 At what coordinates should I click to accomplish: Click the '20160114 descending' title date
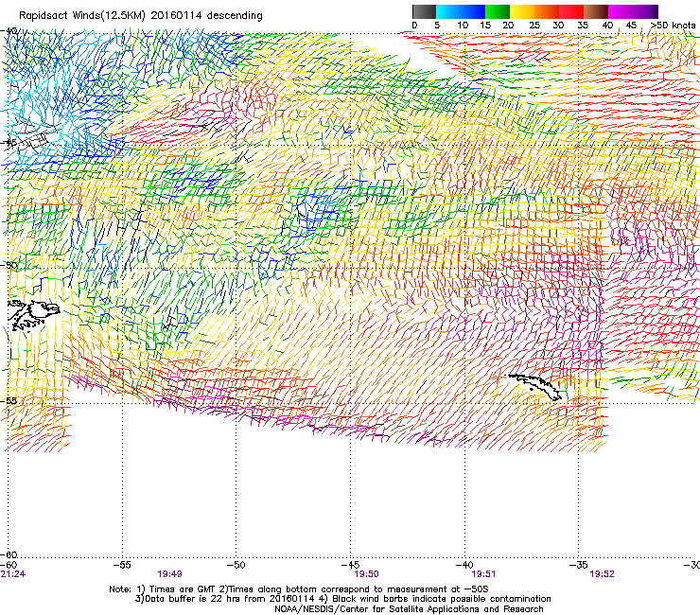pos(206,15)
